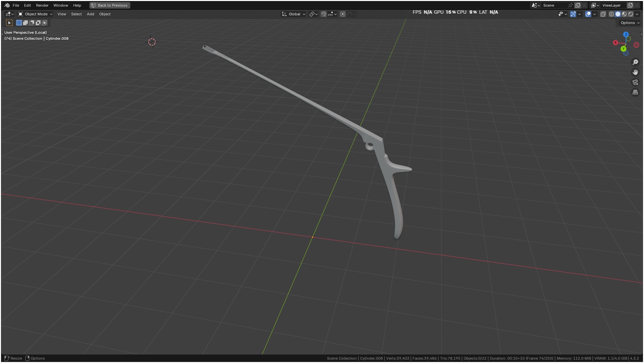Viewport: 644px width, 363px height.
Task: Choose Extend existing selection mode
Action: point(25,23)
